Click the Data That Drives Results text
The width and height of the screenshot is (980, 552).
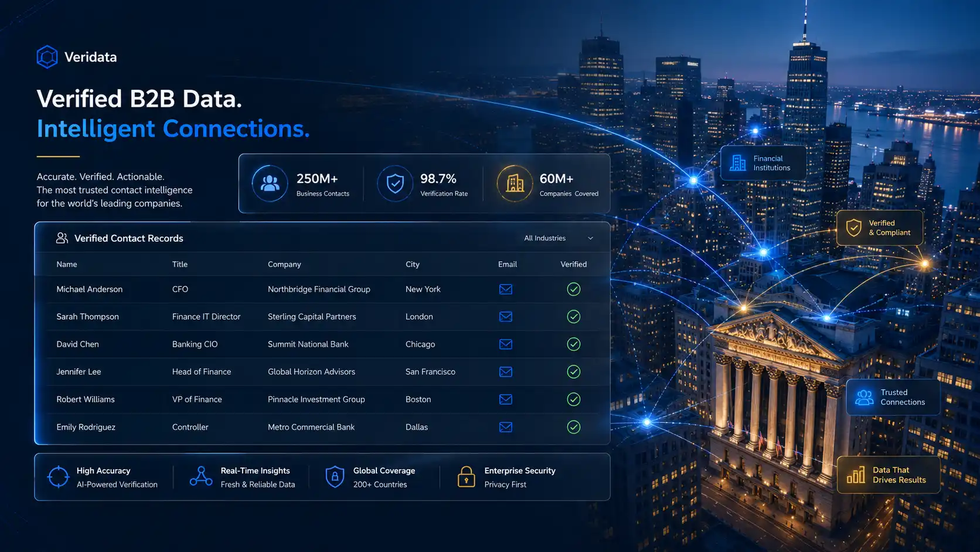[x=899, y=475]
